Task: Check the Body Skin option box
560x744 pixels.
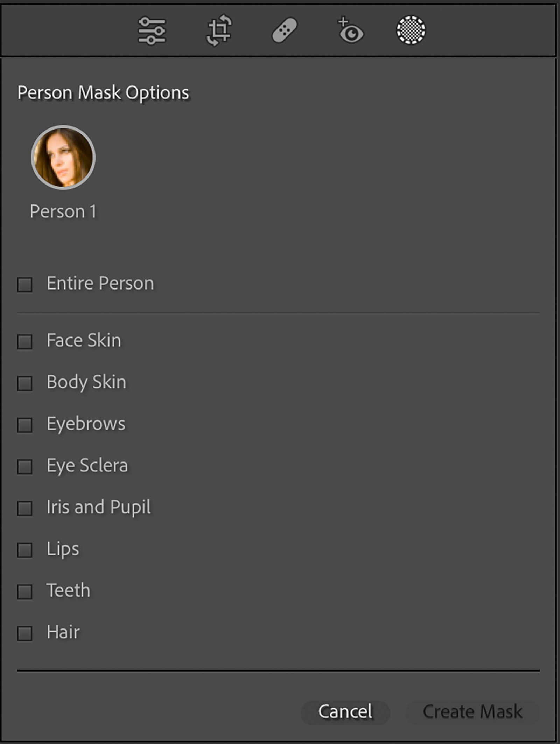Action: [x=25, y=383]
